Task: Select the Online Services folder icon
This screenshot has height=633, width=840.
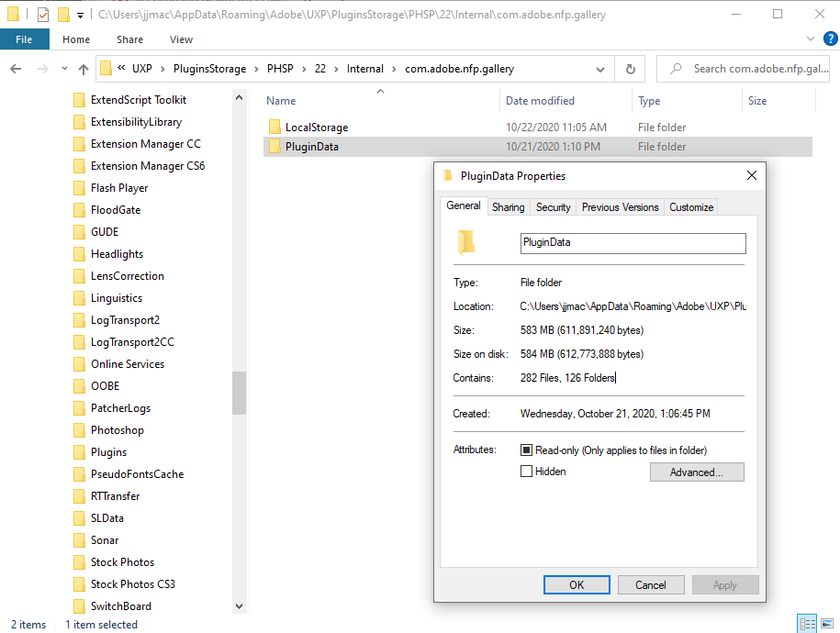Action: (79, 364)
